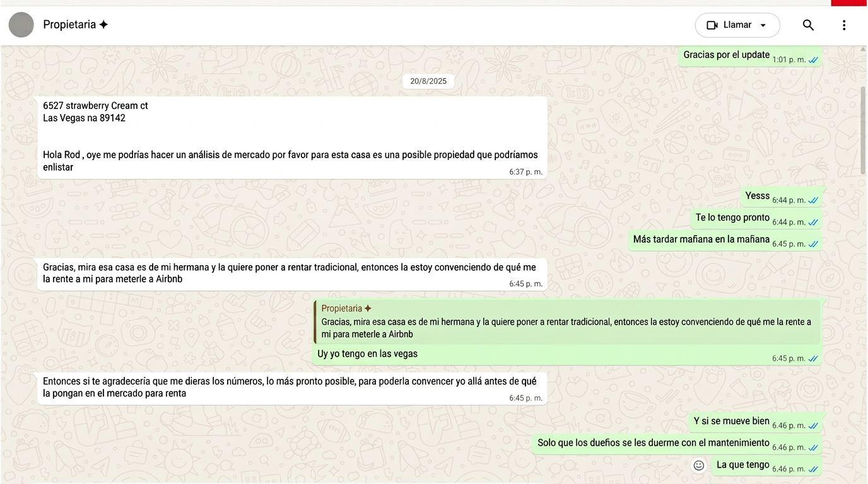The width and height of the screenshot is (868, 484).
Task: Click the red element in the top-right corner
Action: (848, 3)
